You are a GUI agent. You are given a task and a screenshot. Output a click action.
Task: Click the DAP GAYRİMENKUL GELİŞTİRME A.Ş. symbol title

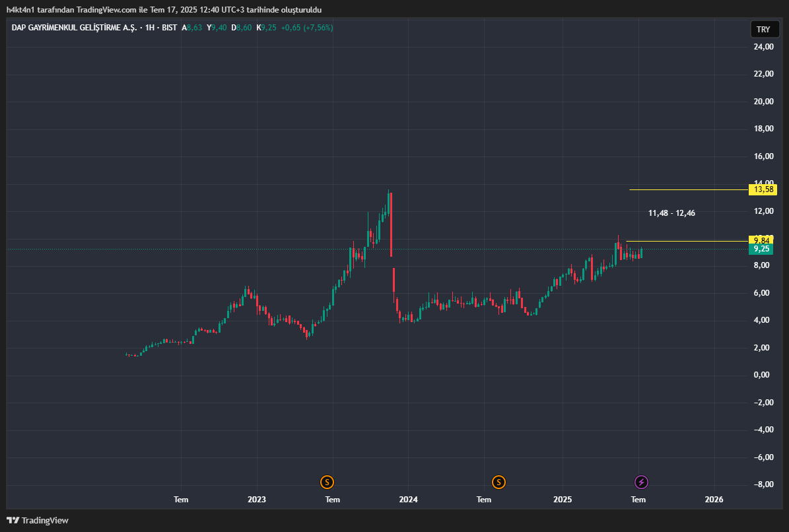pos(74,28)
